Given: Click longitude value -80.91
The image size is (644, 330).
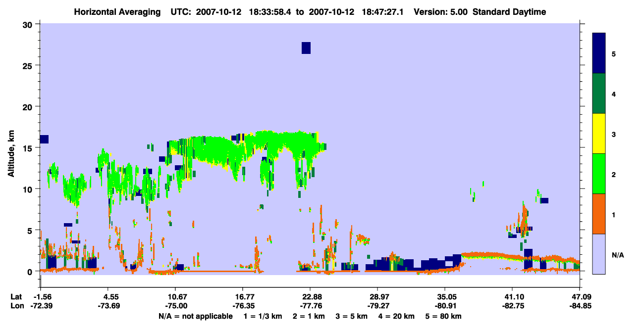Looking at the screenshot, I should pos(445,306).
